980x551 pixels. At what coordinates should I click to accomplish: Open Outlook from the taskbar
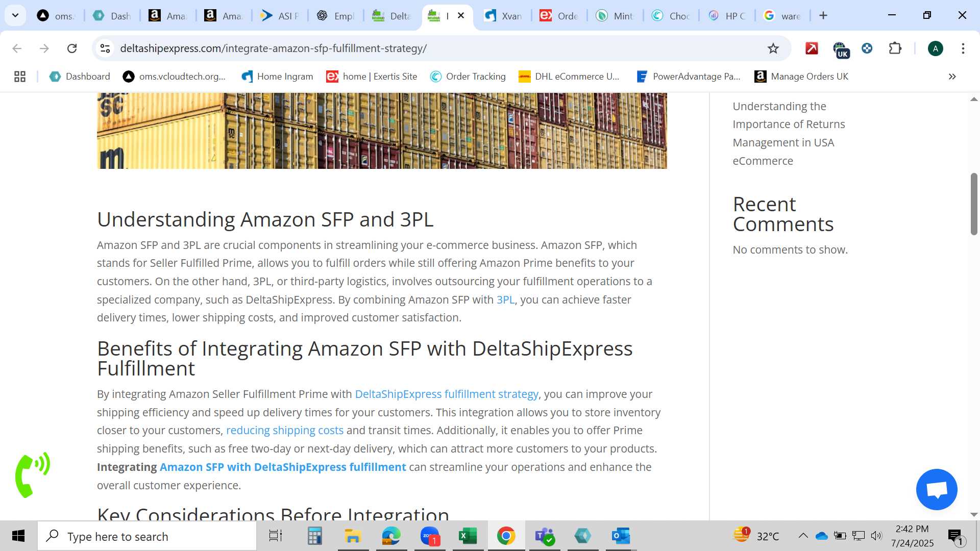(621, 536)
